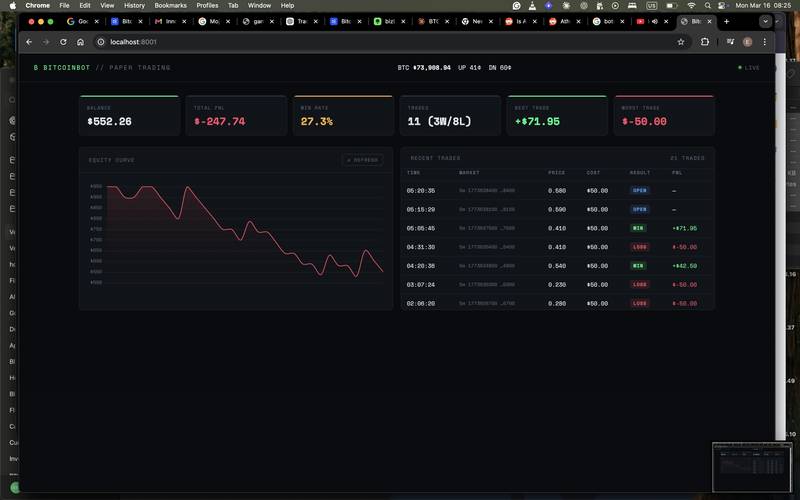Click the Refresh button on equity curve
800x500 pixels.
(x=362, y=160)
